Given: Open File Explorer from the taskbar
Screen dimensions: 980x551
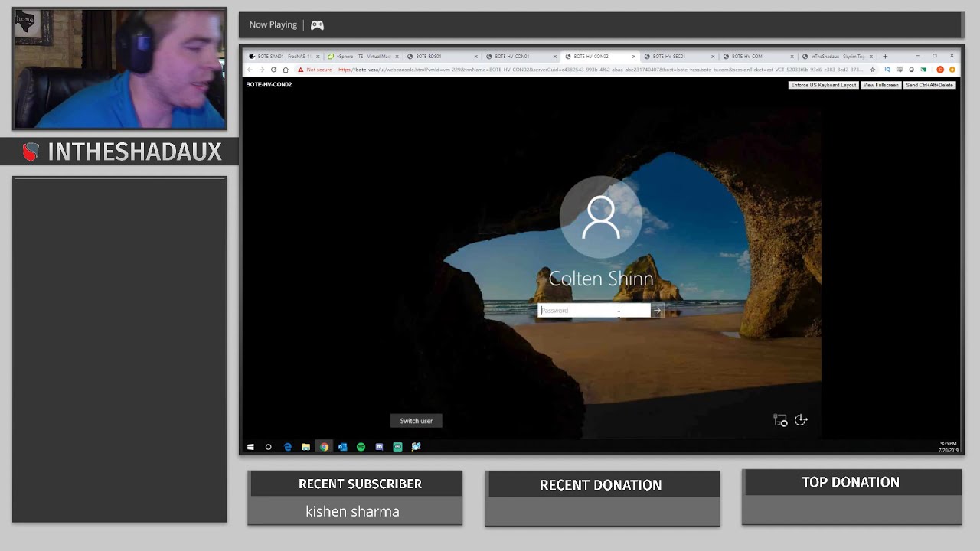Looking at the screenshot, I should tap(305, 447).
